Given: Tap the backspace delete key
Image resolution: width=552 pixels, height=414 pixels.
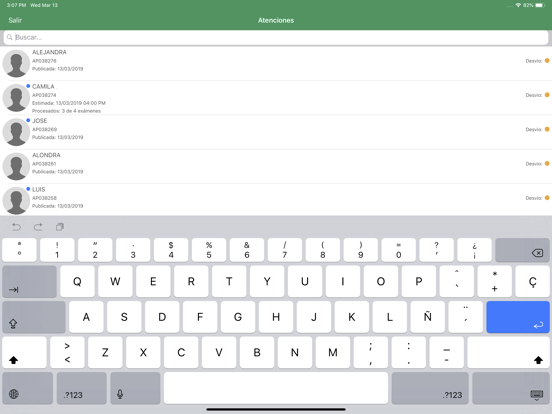Looking at the screenshot, I should pos(522,250).
